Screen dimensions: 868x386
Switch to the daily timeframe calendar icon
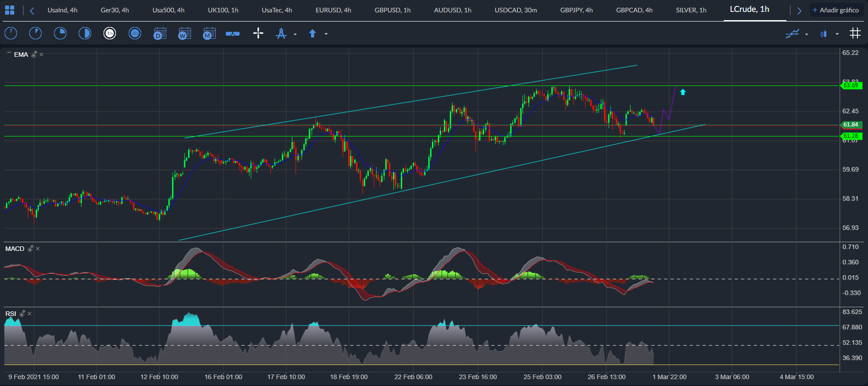tap(159, 33)
